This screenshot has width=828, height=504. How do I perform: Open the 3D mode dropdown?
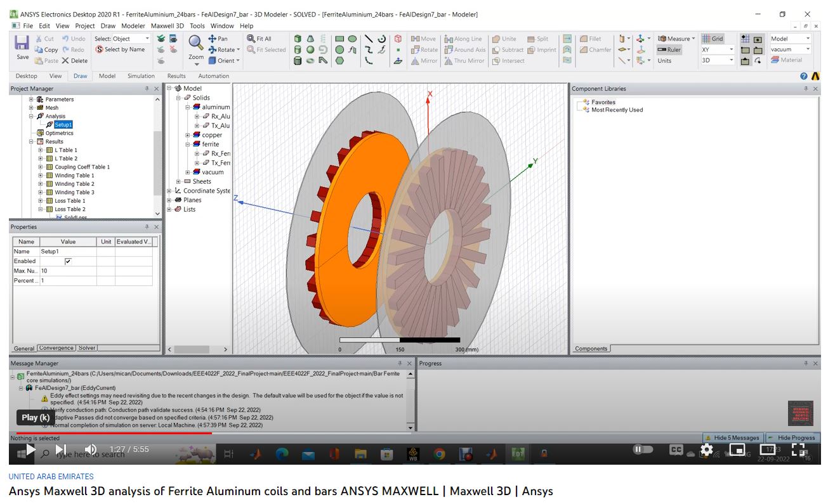click(x=731, y=61)
